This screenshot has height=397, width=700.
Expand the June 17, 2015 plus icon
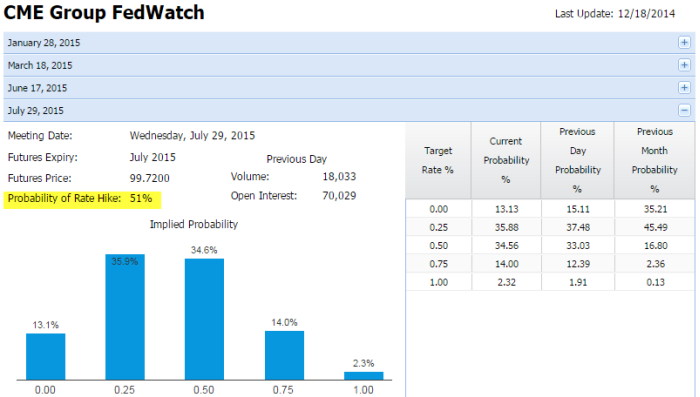pos(684,88)
